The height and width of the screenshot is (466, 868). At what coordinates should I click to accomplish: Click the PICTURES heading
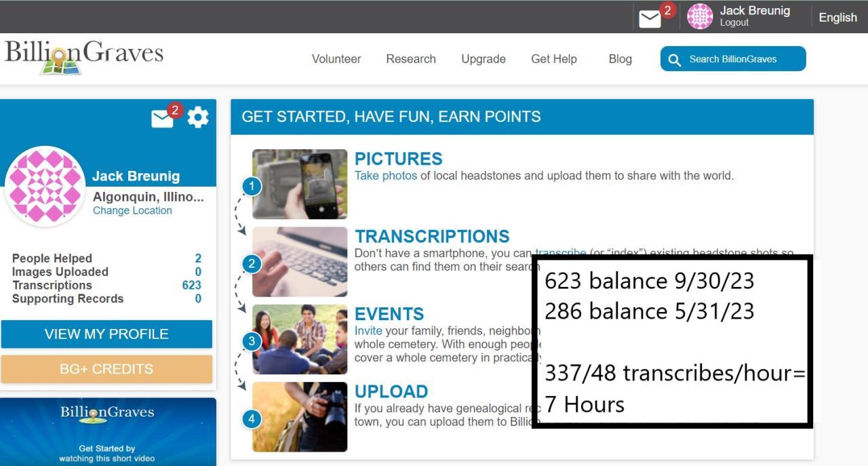[x=399, y=159]
